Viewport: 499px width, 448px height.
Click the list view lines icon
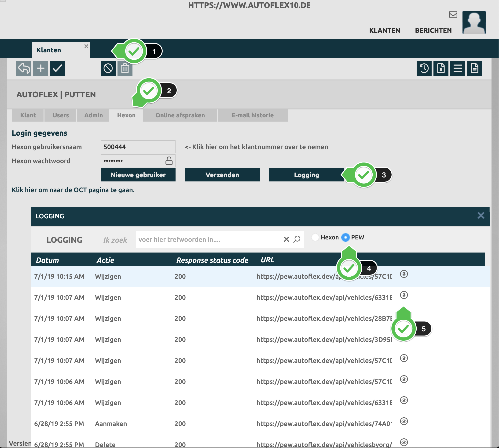(x=458, y=68)
